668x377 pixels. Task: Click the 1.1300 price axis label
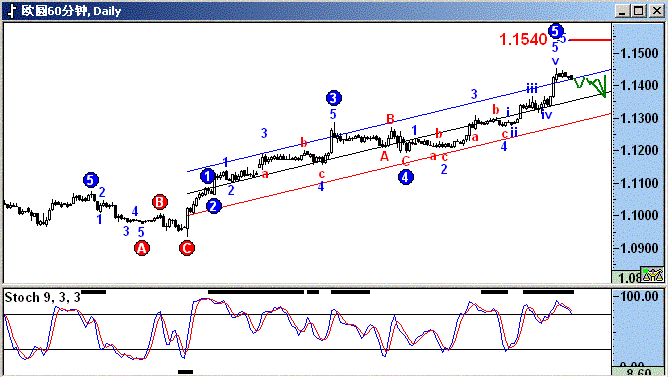pos(639,118)
